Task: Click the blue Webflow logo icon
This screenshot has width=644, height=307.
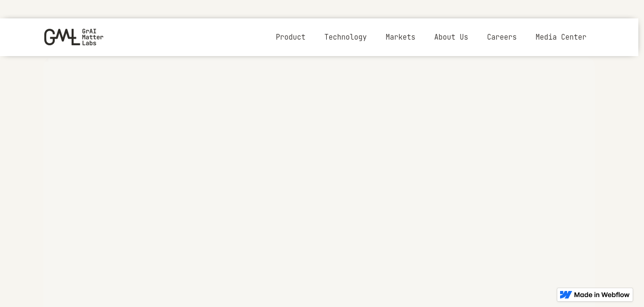Action: tap(566, 295)
